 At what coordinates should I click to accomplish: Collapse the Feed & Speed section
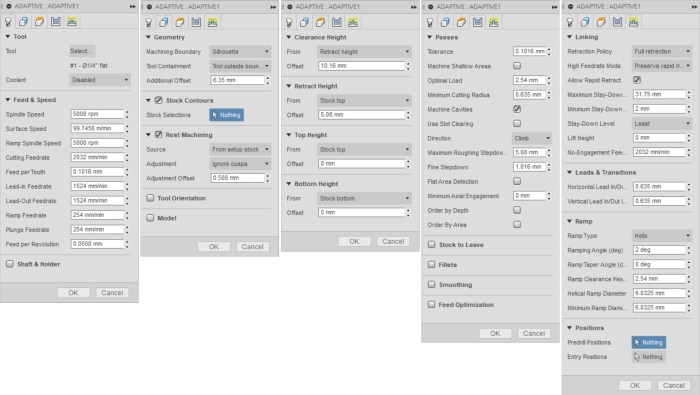click(8, 100)
